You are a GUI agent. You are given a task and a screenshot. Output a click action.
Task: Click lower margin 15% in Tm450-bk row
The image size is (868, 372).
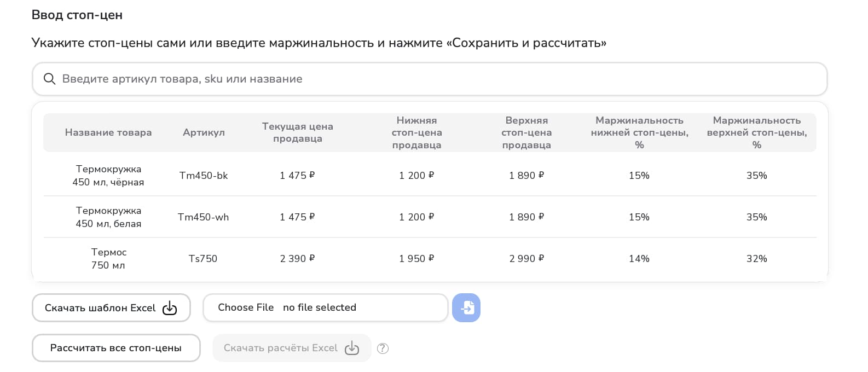pos(639,176)
